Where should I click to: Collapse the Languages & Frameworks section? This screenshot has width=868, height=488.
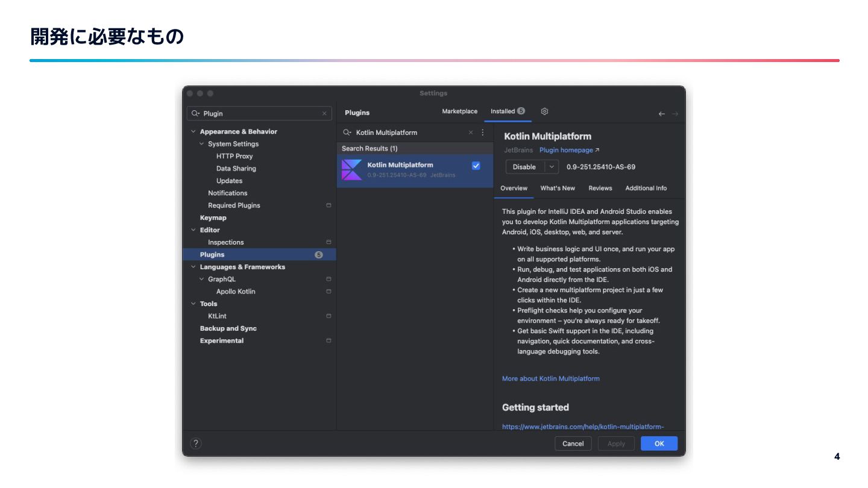193,267
